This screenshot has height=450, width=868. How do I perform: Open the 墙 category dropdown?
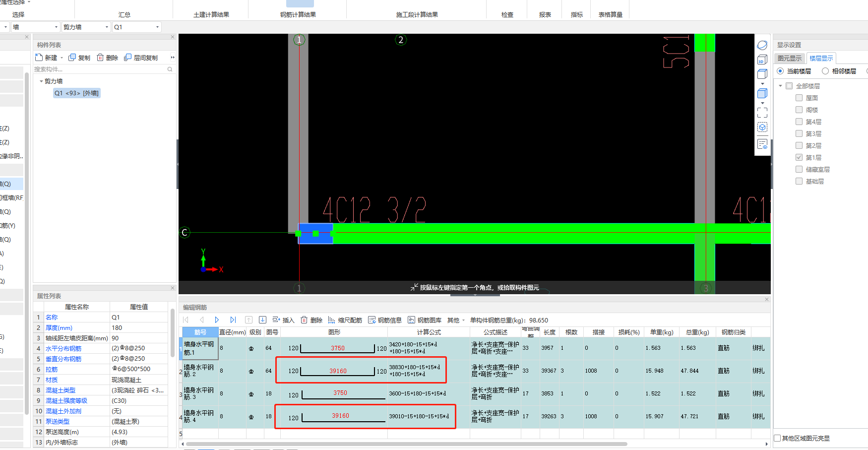[x=36, y=27]
